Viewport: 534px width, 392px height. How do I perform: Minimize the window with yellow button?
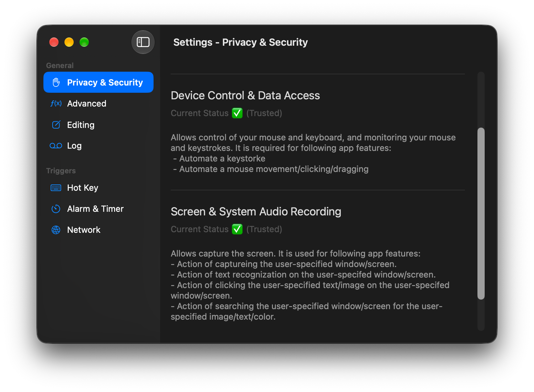click(69, 42)
